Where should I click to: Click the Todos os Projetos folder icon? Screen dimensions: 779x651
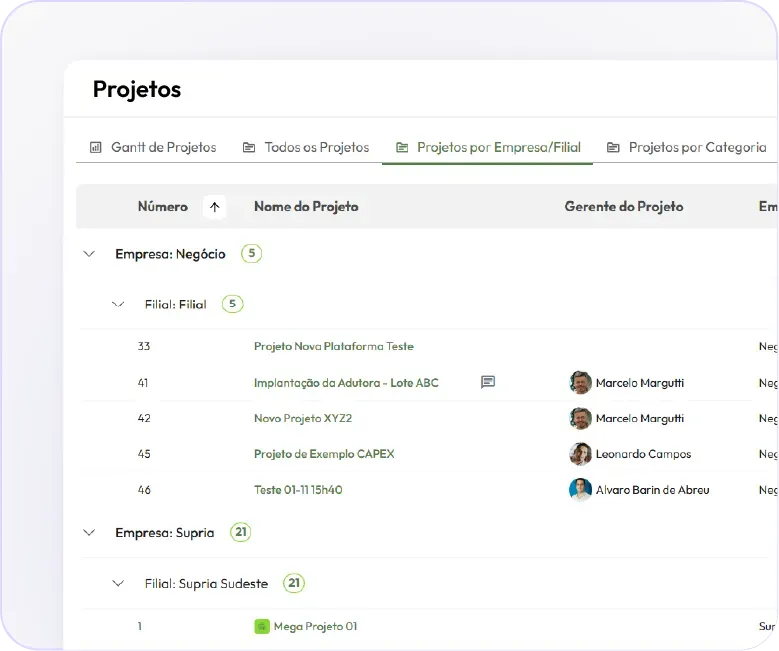tap(249, 147)
